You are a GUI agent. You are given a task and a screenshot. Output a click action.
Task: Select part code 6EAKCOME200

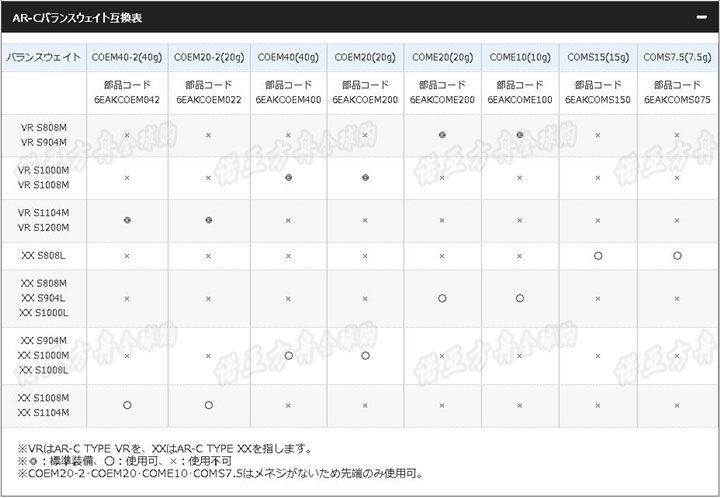pyautogui.click(x=442, y=100)
